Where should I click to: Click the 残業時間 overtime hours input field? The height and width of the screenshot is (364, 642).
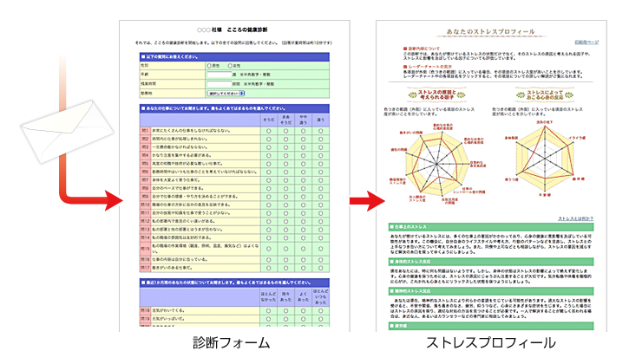[219, 84]
